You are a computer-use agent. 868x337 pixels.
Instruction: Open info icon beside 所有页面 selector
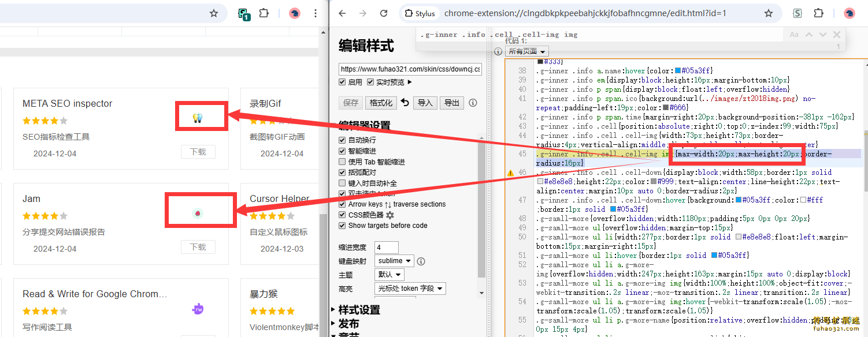click(498, 51)
